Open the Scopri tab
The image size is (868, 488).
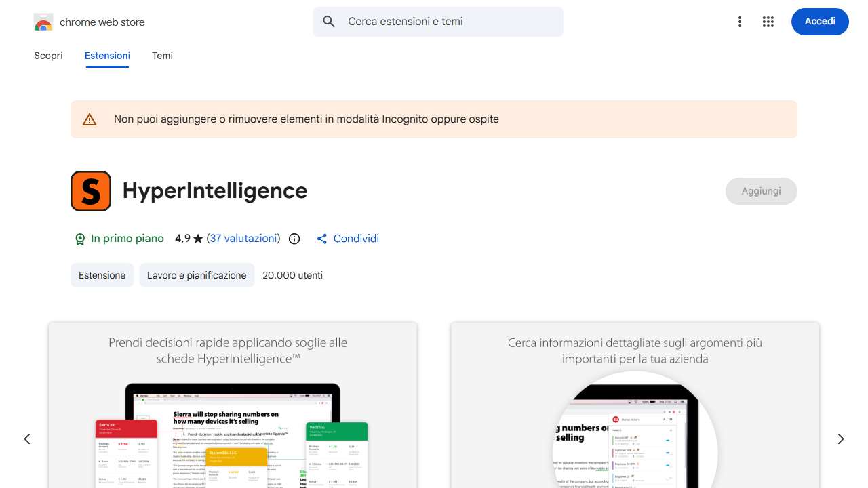click(48, 56)
